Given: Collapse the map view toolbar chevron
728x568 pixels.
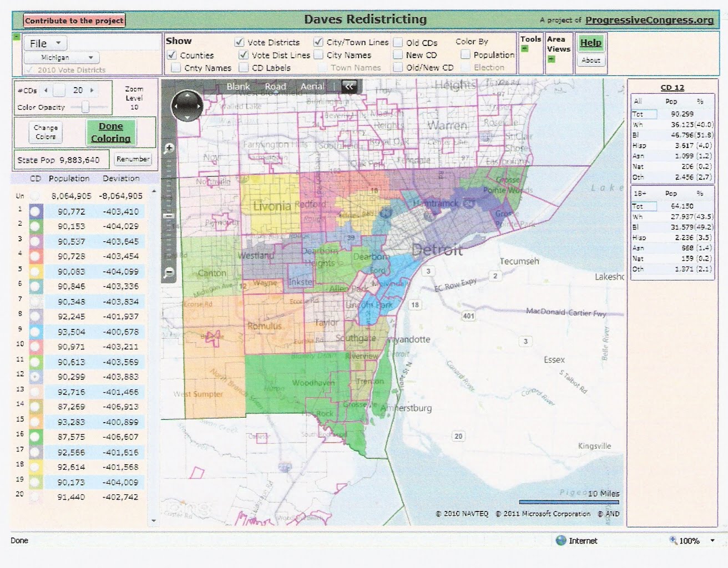Looking at the screenshot, I should pyautogui.click(x=349, y=86).
